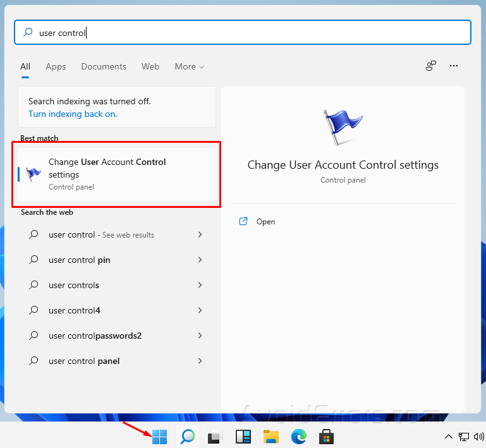Open the taskbar Search magnifier icon
Viewport: 486px width, 448px height.
188,437
